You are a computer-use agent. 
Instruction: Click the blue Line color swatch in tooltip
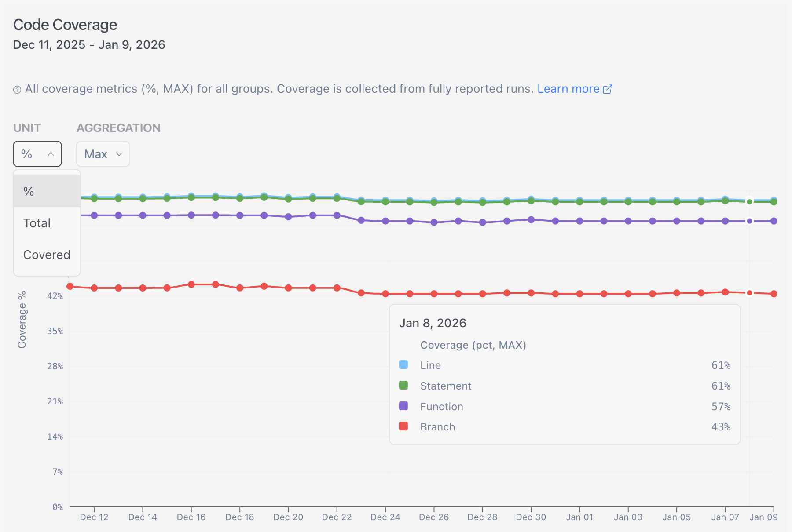coord(403,365)
